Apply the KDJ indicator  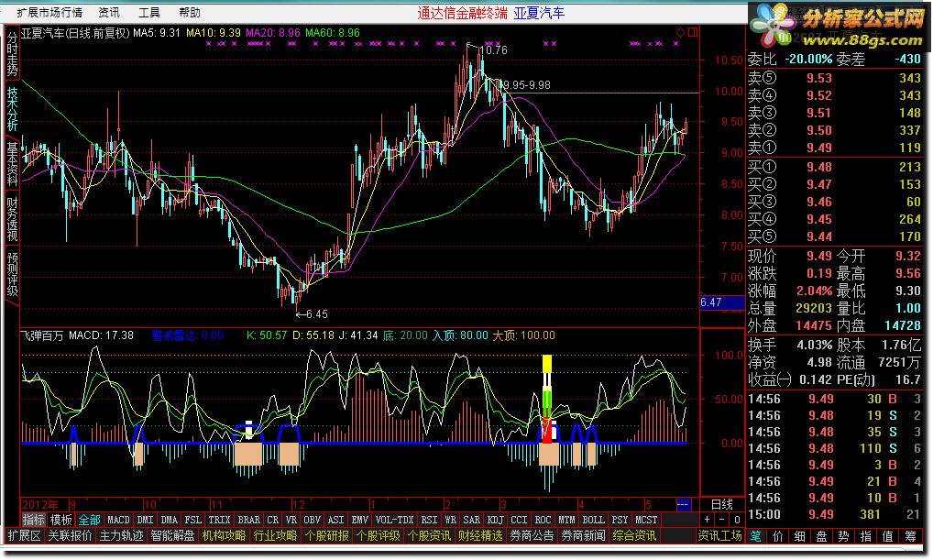(495, 520)
